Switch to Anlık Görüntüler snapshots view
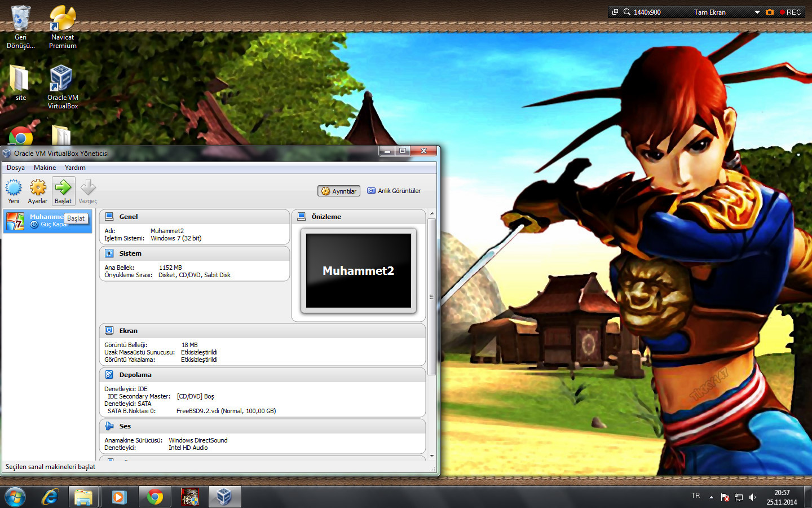The height and width of the screenshot is (508, 812). click(394, 191)
